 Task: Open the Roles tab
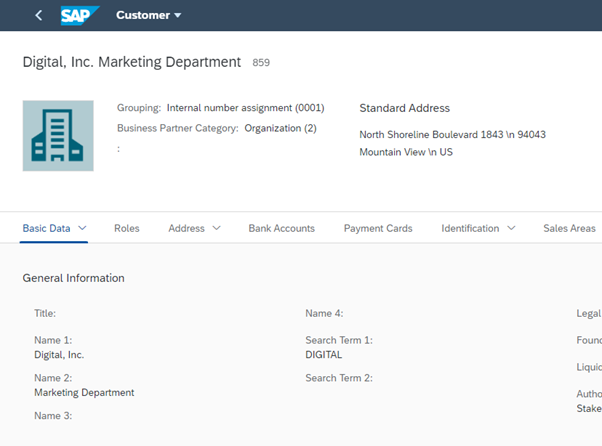[127, 228]
